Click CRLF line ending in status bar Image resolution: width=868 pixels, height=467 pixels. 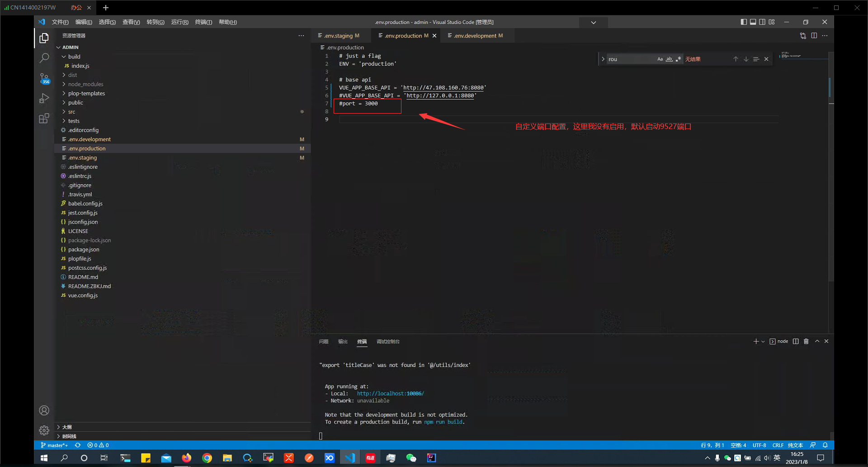click(778, 445)
